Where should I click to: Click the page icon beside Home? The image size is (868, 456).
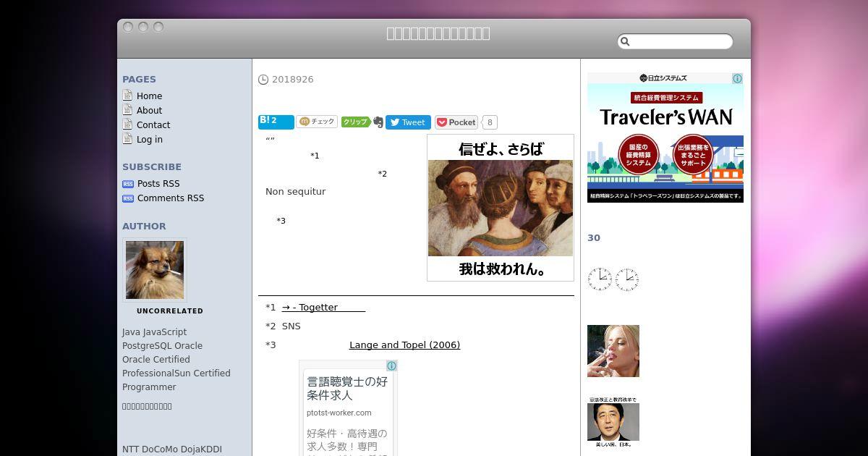pyautogui.click(x=127, y=96)
